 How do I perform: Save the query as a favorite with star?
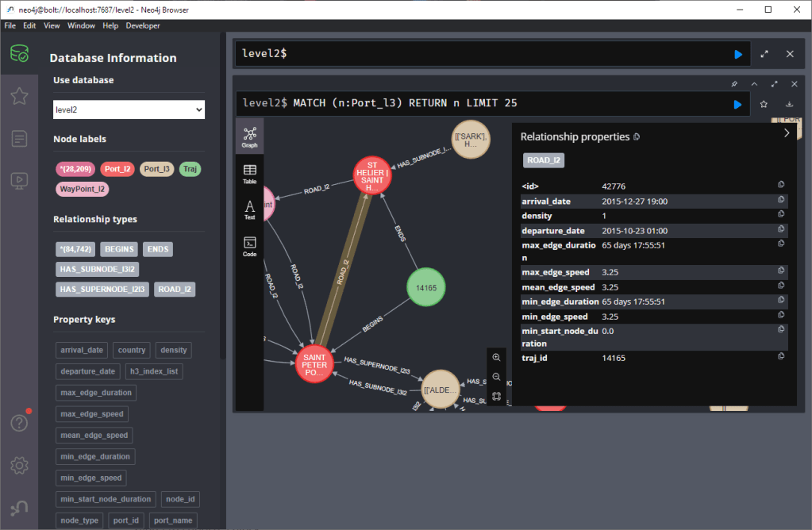[764, 104]
